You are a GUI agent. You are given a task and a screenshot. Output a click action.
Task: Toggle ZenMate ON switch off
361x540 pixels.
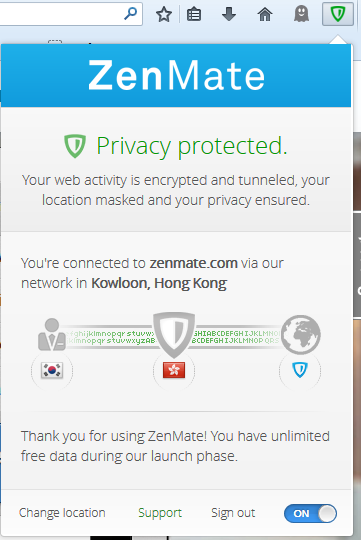310,513
